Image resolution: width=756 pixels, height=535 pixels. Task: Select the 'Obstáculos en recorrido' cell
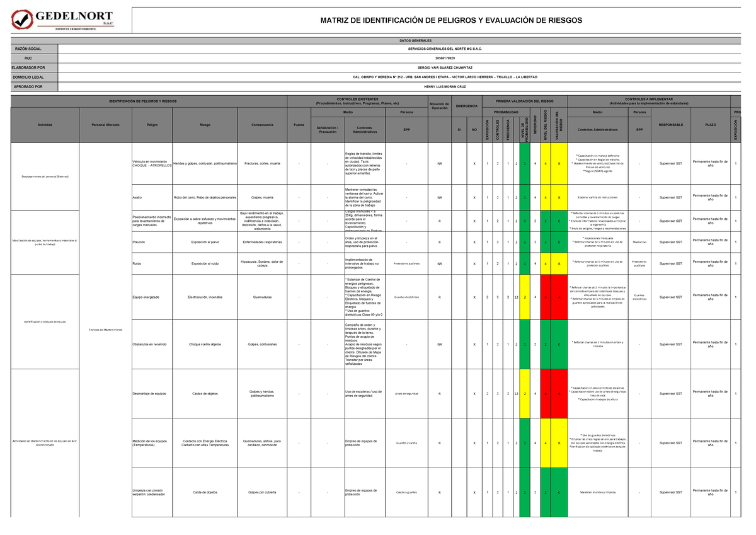pyautogui.click(x=152, y=344)
